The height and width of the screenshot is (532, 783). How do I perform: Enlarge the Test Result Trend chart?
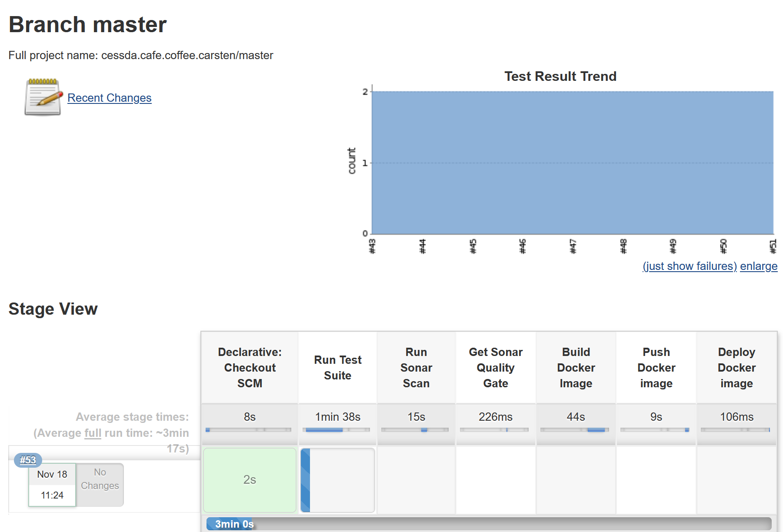click(758, 266)
